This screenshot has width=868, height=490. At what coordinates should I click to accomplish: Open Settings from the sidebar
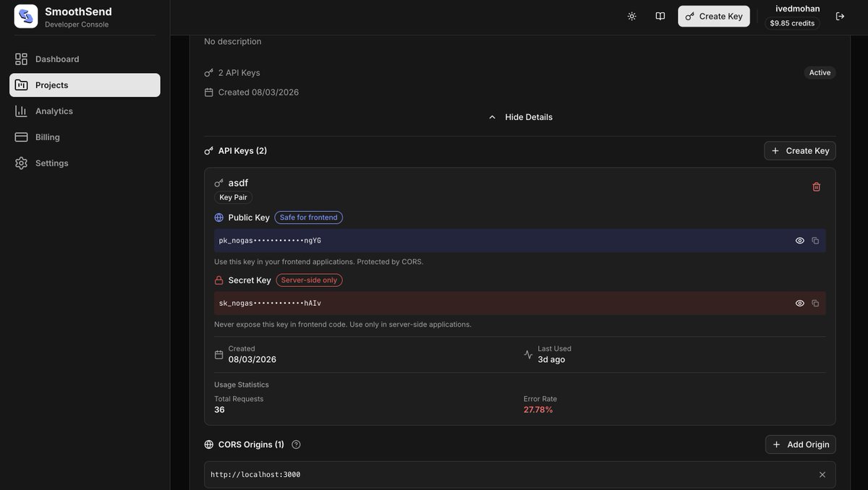point(85,163)
